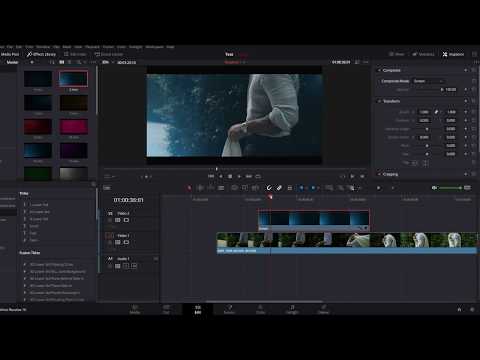Collapse the Composite section in Inspector
Screen dimensions: 480x360
379,70
